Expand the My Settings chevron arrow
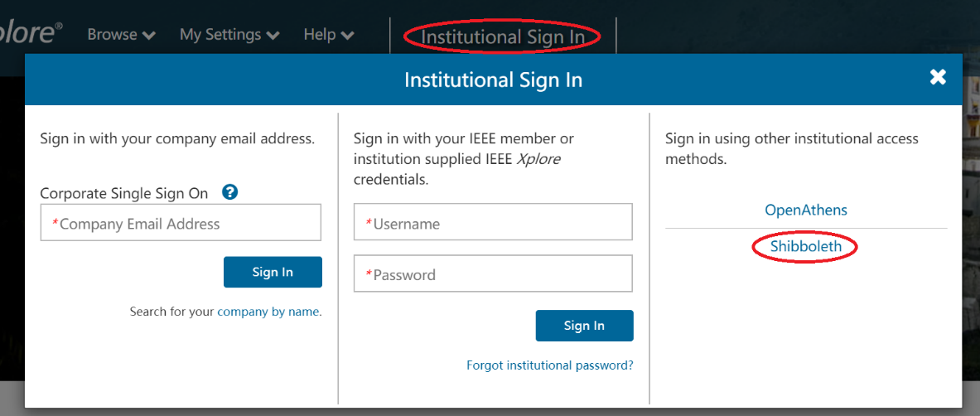 (273, 36)
